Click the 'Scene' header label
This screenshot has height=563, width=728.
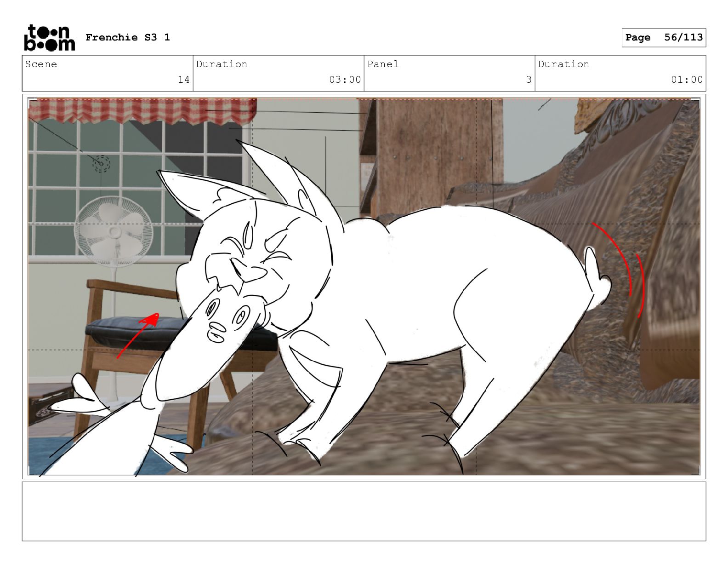pyautogui.click(x=41, y=64)
